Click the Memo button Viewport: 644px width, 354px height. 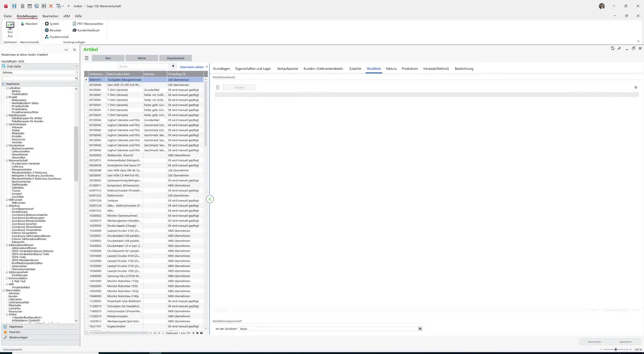tap(142, 58)
